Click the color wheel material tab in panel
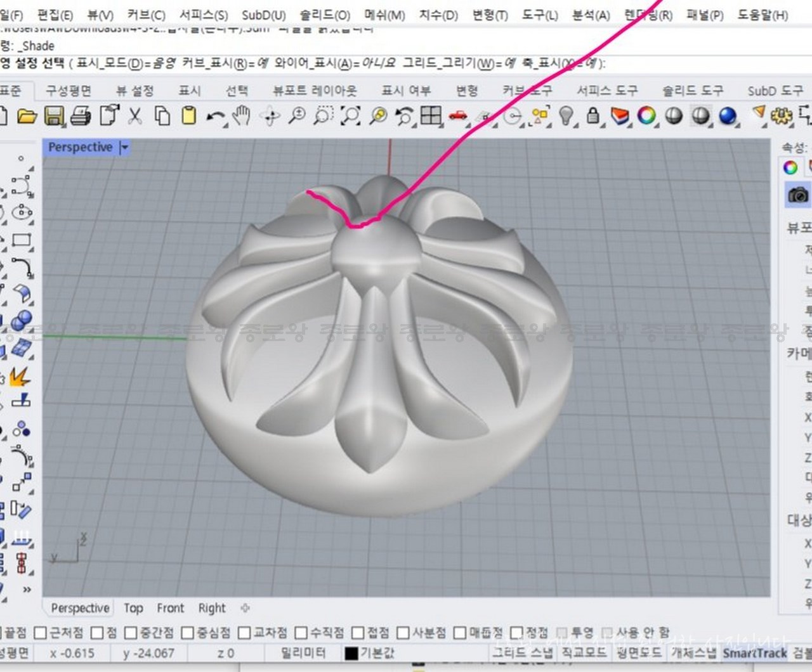This screenshot has height=672, width=812. click(x=790, y=167)
